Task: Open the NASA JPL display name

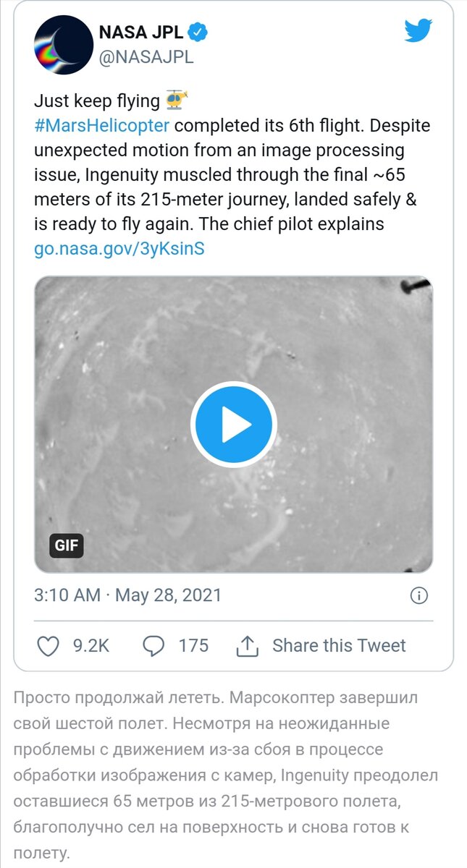Action: (141, 32)
